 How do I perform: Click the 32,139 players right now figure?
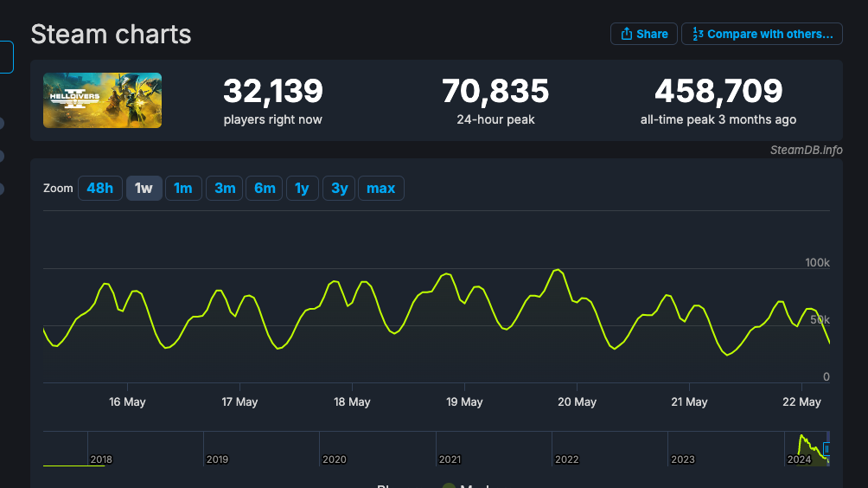(x=273, y=91)
